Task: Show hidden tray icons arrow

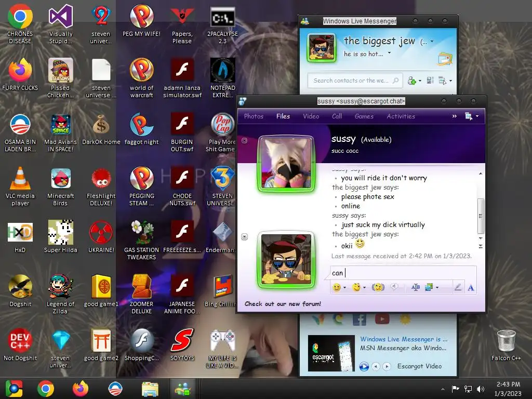Action: click(x=443, y=389)
